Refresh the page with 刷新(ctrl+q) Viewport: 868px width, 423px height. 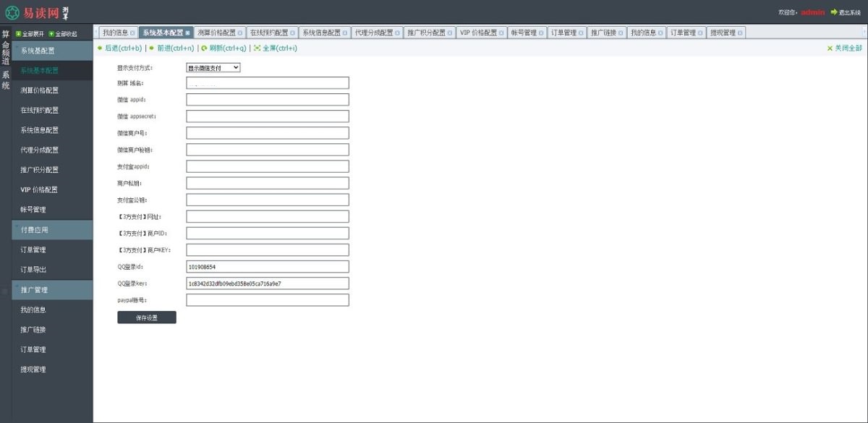[224, 48]
